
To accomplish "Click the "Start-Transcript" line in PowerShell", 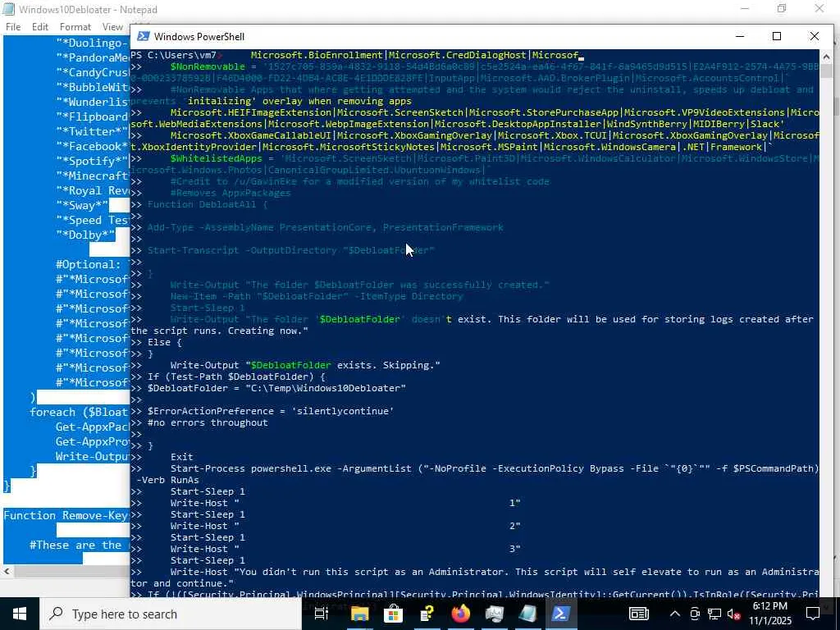I will click(x=291, y=250).
